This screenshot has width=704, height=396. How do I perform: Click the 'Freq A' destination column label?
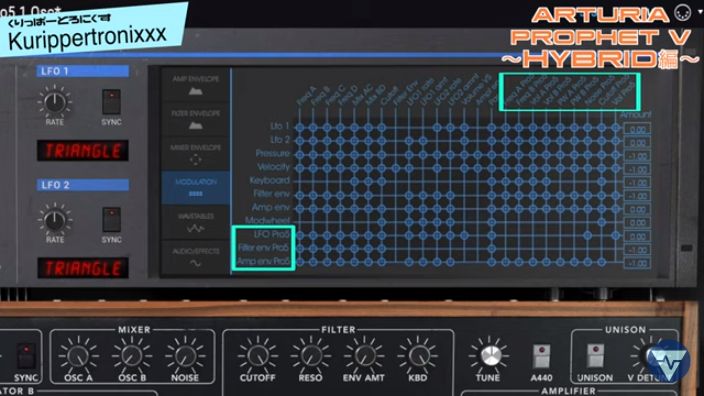point(306,96)
